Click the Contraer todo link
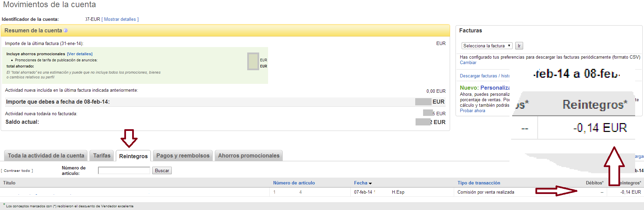Screen dimensions: 644x210 17,171
